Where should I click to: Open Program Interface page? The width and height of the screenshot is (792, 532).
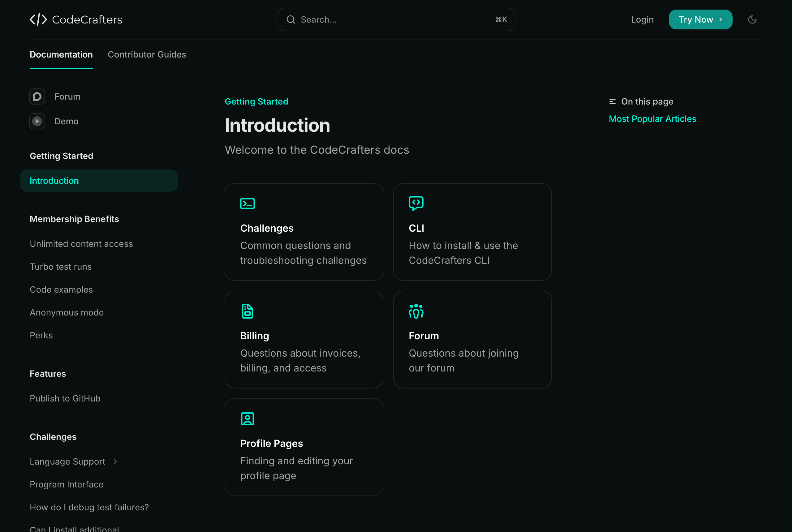pyautogui.click(x=67, y=484)
